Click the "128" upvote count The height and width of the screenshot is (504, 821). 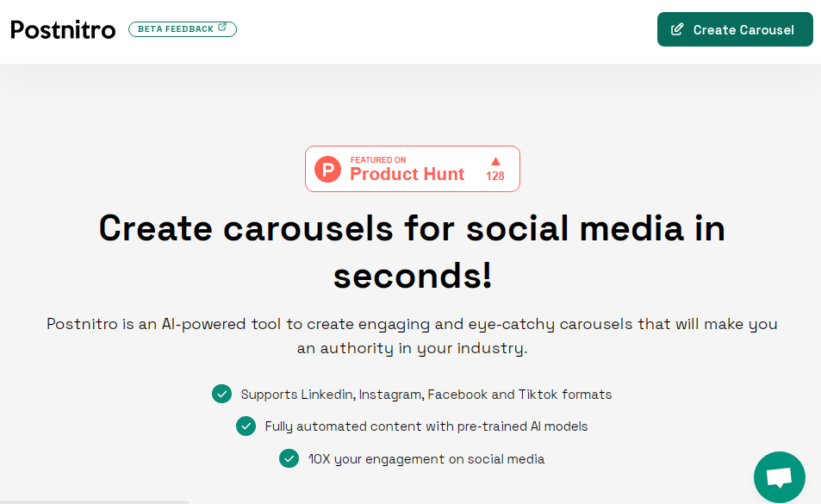494,177
